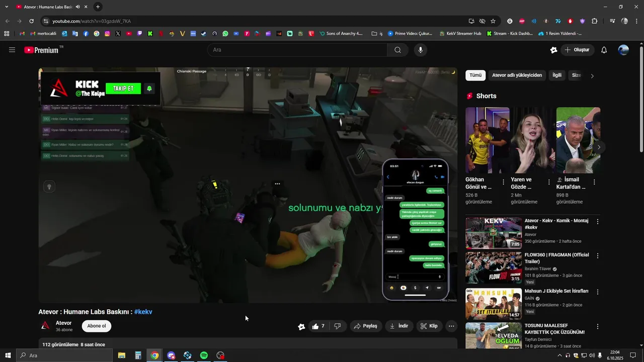The width and height of the screenshot is (644, 362).
Task: Open the Atevor channel name link
Action: pos(63,323)
